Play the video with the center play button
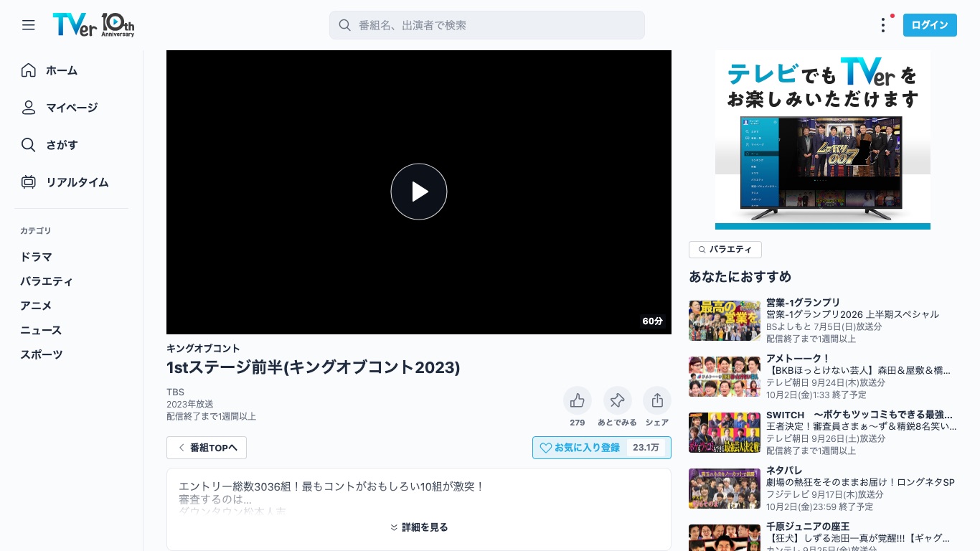 tap(419, 192)
